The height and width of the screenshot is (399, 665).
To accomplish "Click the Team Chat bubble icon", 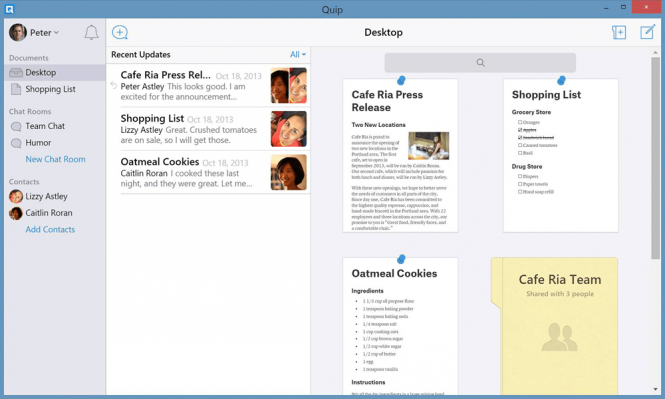I will click(x=16, y=126).
